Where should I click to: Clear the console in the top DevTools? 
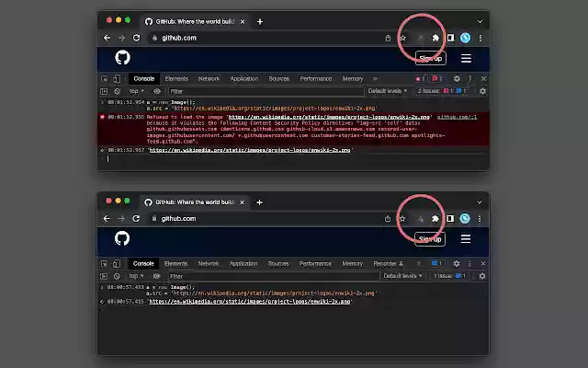[x=118, y=91]
